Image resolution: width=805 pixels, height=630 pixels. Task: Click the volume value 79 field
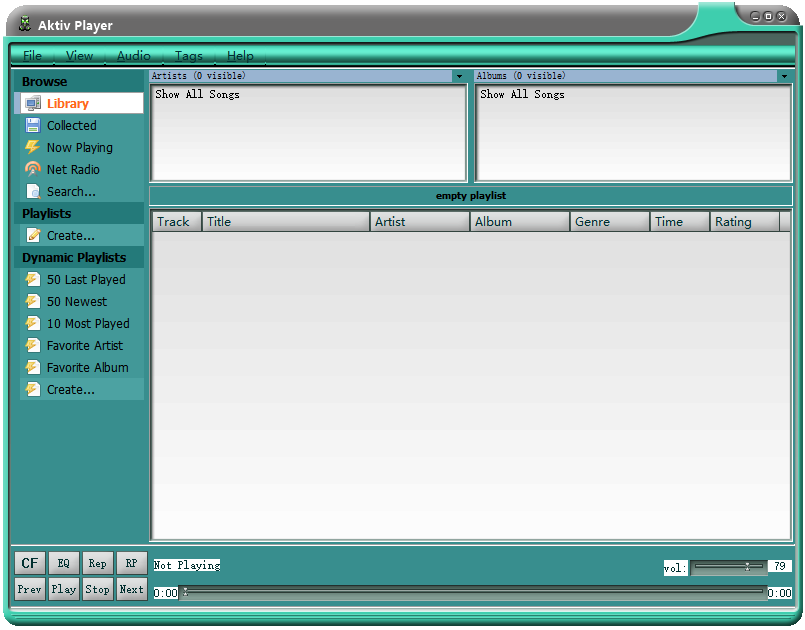point(780,566)
